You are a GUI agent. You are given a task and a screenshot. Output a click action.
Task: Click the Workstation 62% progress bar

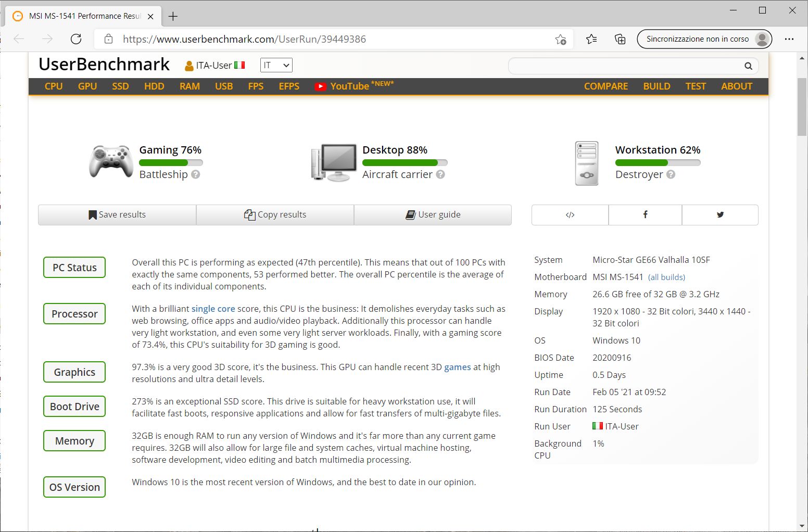[658, 163]
